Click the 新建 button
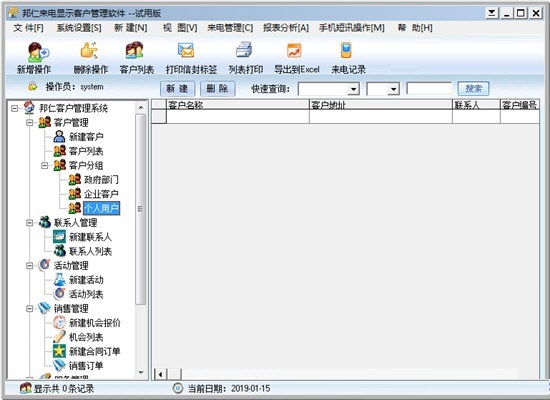This screenshot has width=550, height=400. [177, 89]
